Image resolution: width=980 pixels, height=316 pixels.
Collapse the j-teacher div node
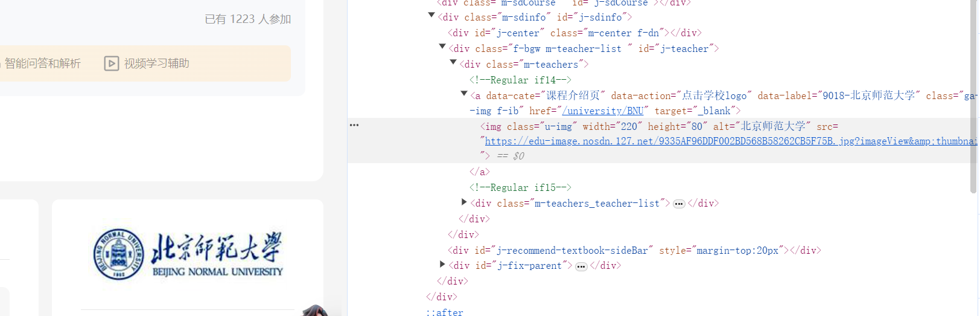(x=442, y=47)
